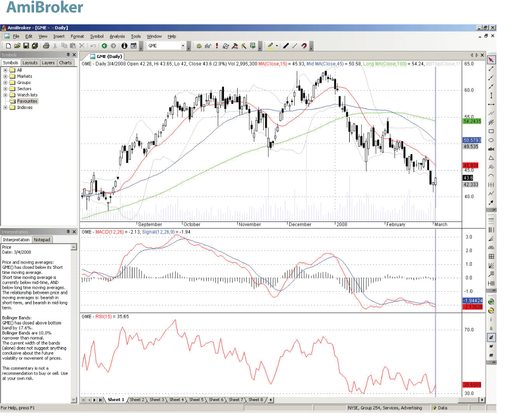
Task: Open the Format menu
Action: (x=77, y=36)
